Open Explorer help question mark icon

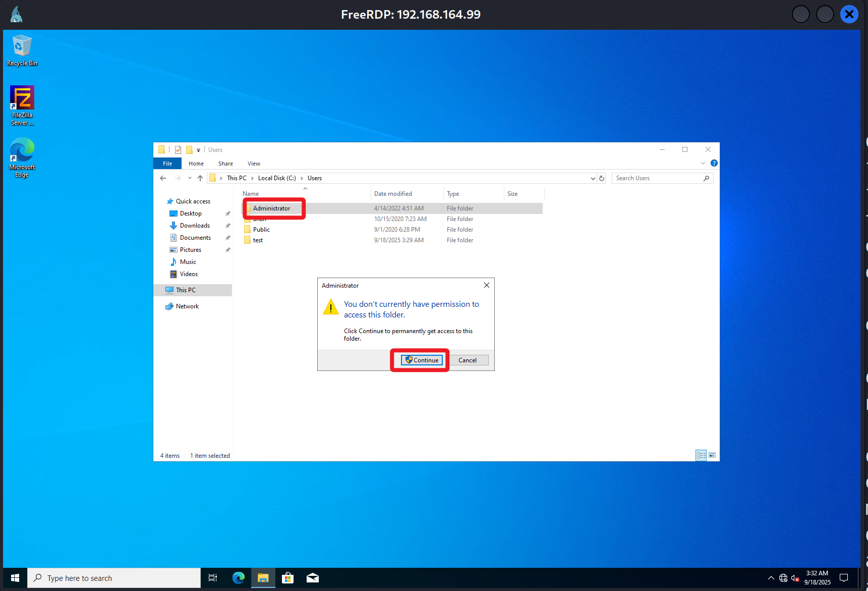coord(714,163)
